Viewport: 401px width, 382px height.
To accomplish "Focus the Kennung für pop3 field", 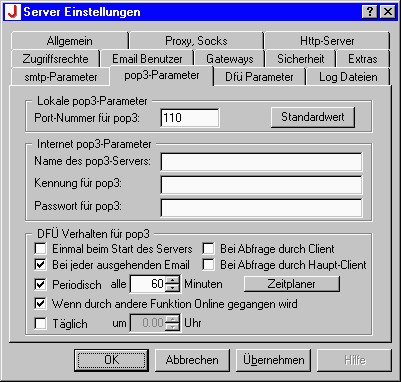I will (x=261, y=185).
